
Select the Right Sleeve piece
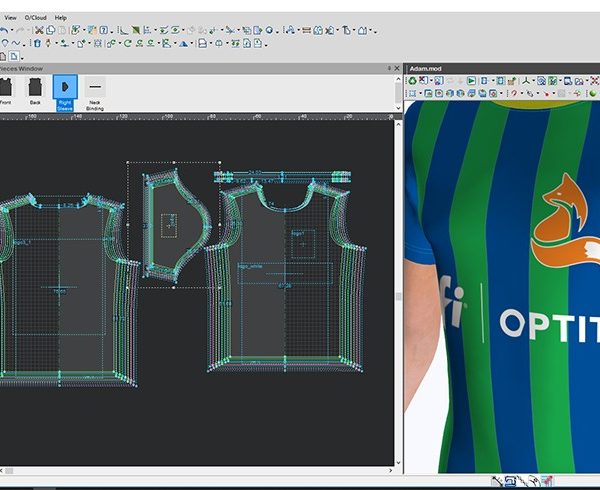click(x=64, y=90)
